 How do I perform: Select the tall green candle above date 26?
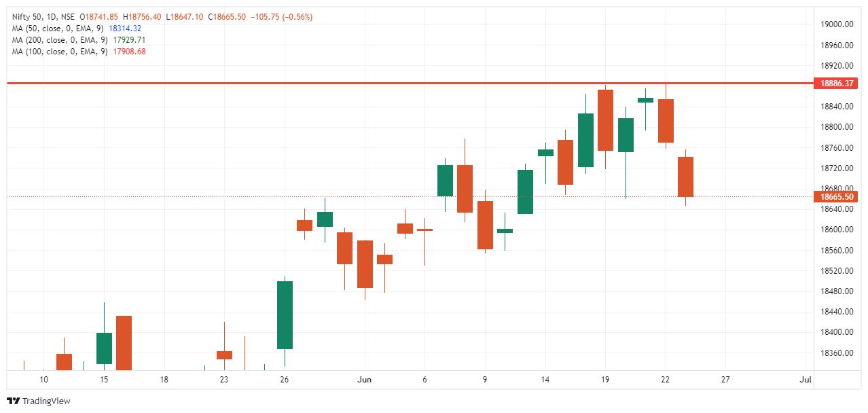(285, 315)
